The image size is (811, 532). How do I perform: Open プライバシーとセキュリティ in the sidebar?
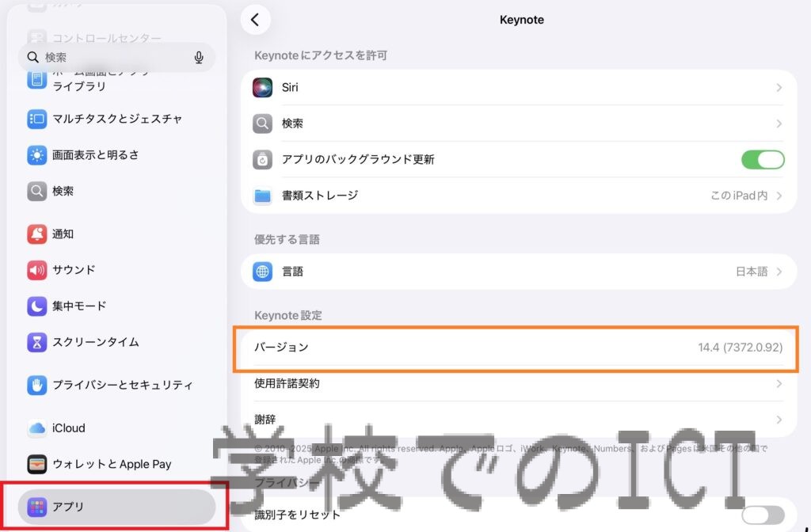click(122, 386)
